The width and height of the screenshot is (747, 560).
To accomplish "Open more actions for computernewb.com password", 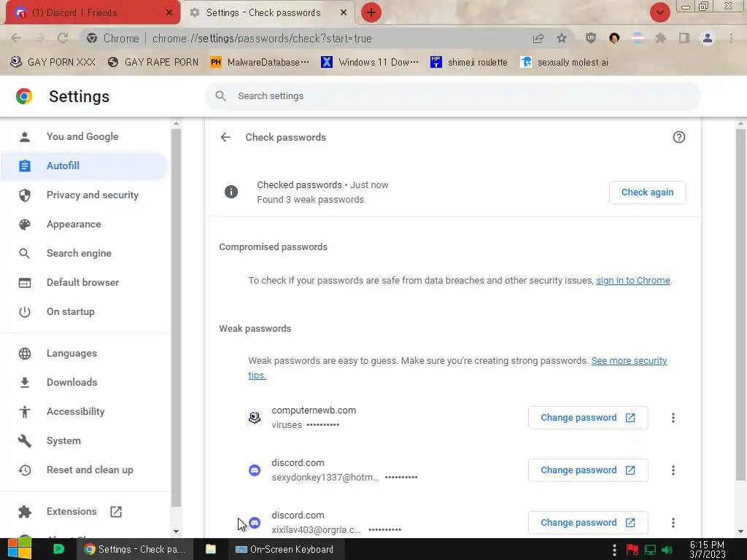I will 673,418.
